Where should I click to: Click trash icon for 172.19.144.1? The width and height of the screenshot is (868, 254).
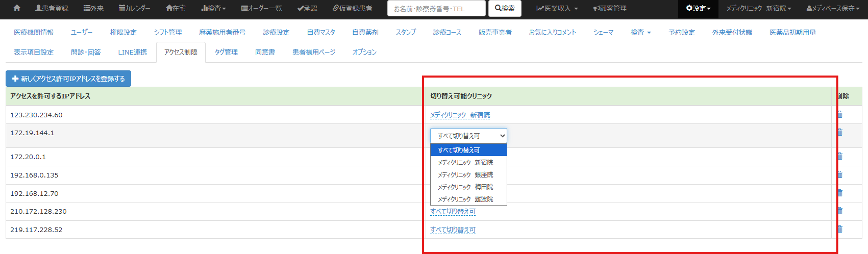[839, 132]
